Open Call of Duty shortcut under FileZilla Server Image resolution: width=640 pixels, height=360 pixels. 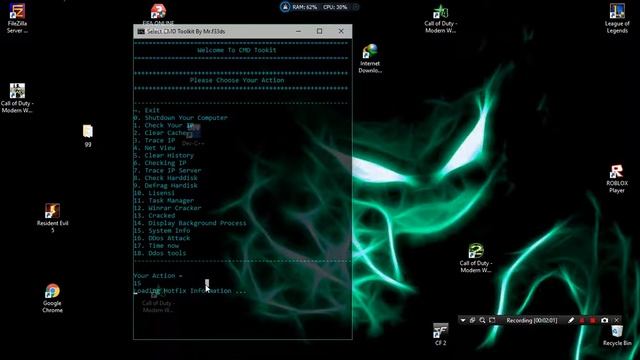pyautogui.click(x=17, y=98)
